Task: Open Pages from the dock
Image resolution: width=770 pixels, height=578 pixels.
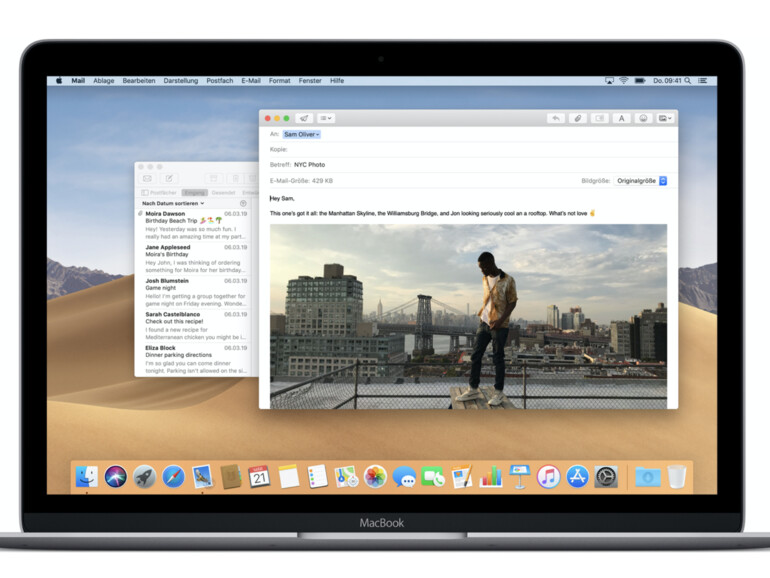Action: [462, 476]
